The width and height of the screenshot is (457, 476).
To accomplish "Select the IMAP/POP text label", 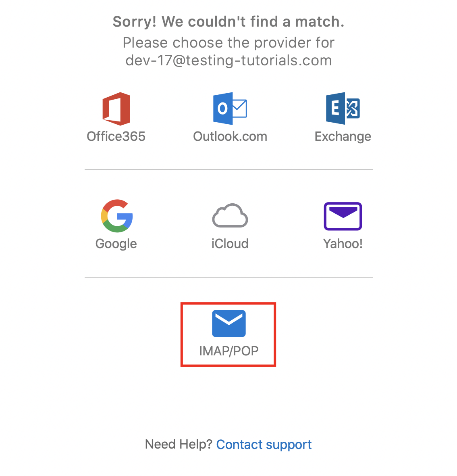I will (x=228, y=351).
